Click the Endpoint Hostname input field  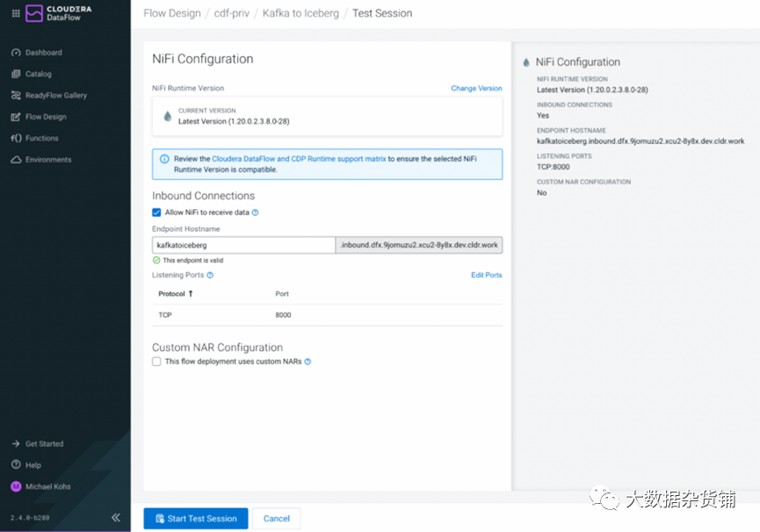(243, 245)
